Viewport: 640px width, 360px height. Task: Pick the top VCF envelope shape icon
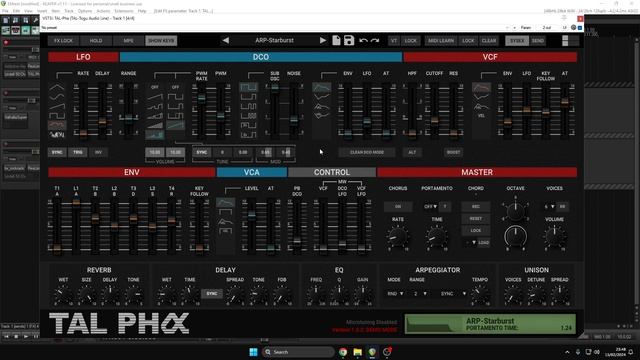482,87
